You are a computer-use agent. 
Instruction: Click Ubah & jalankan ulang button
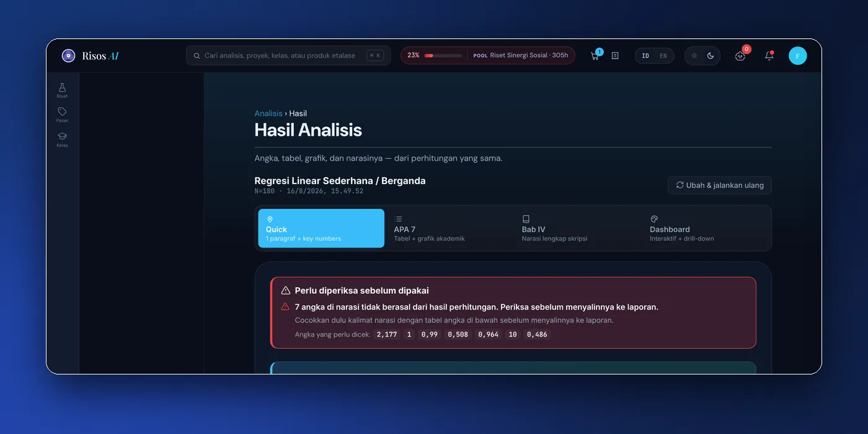click(x=720, y=185)
